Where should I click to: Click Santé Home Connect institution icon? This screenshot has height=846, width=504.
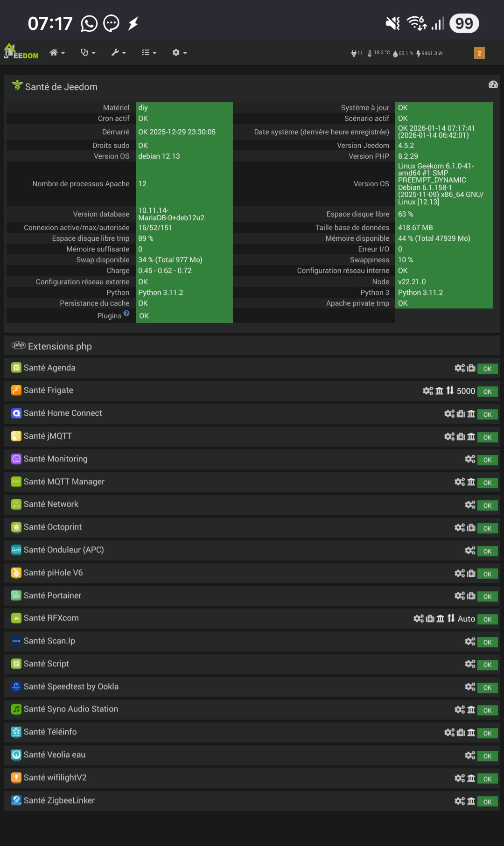[471, 414]
